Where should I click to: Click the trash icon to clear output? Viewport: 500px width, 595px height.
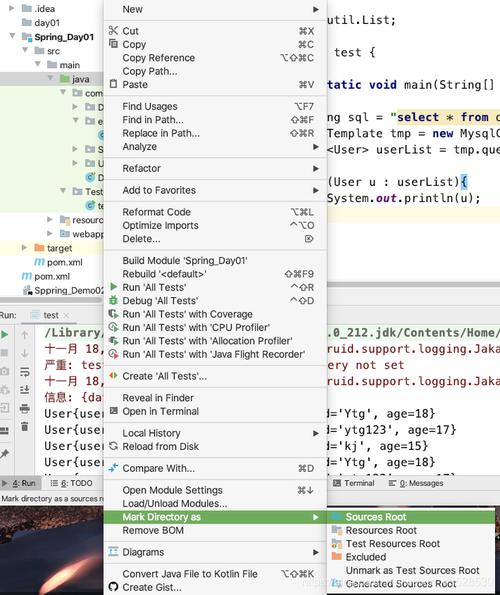pyautogui.click(x=24, y=426)
